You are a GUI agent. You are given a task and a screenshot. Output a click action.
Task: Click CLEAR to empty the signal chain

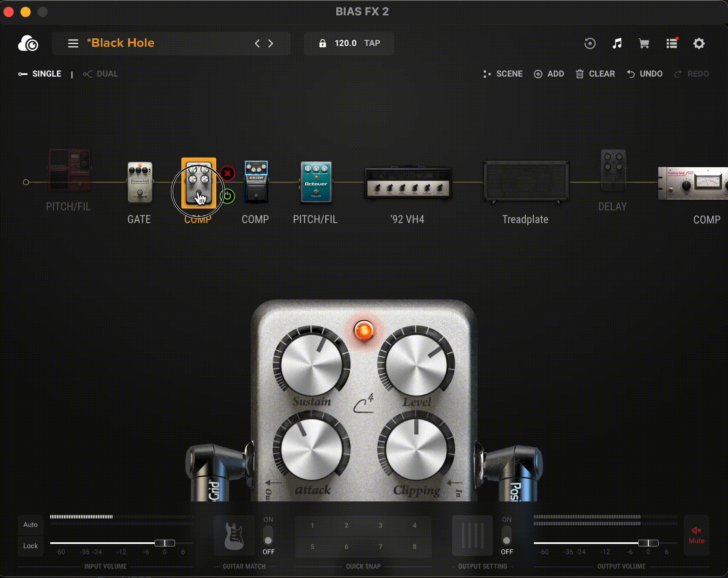coord(596,74)
